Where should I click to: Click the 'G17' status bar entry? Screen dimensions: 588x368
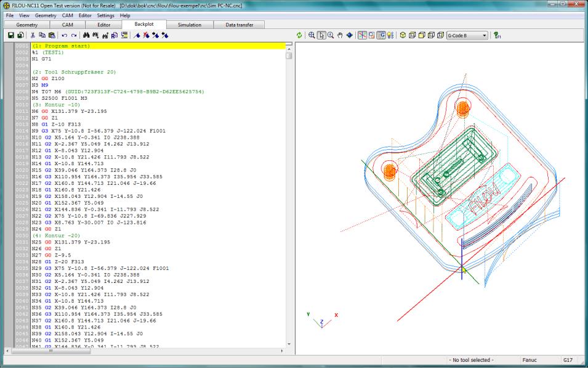pyautogui.click(x=568, y=360)
